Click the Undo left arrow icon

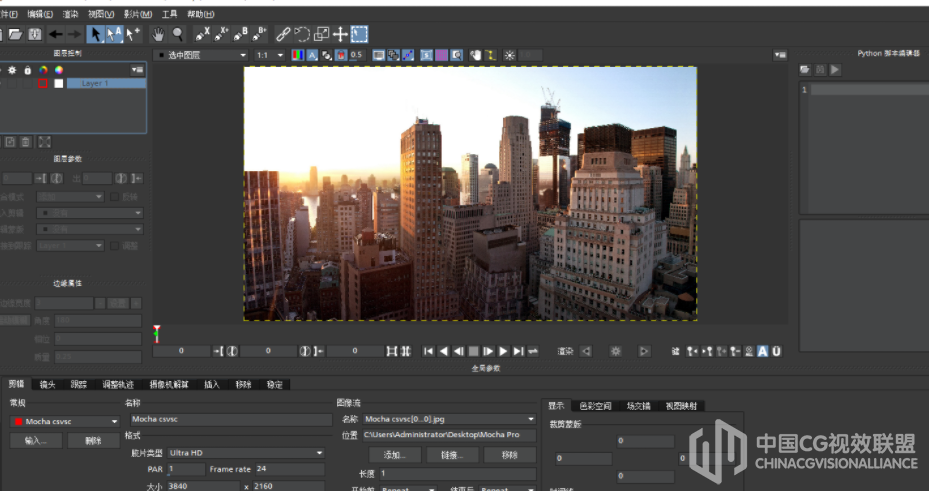(x=56, y=34)
